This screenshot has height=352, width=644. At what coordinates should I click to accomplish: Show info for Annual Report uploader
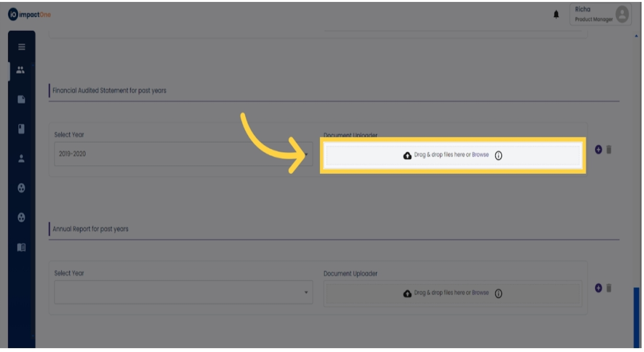pos(498,293)
